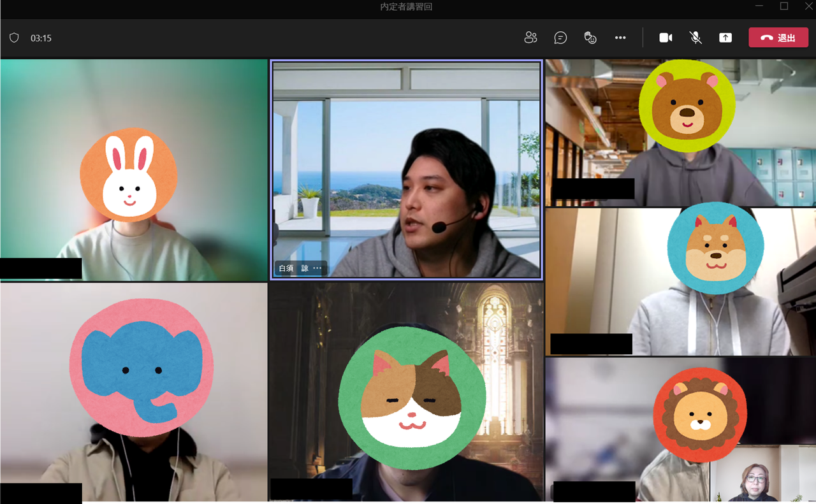The image size is (816, 504).
Task: Open options dots beside the 白須 諒 name
Action: [317, 268]
